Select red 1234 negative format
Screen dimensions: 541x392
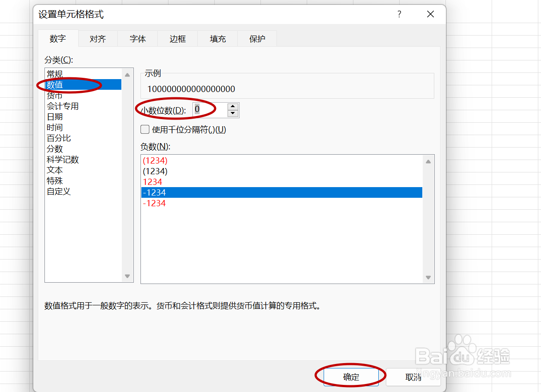click(281, 182)
